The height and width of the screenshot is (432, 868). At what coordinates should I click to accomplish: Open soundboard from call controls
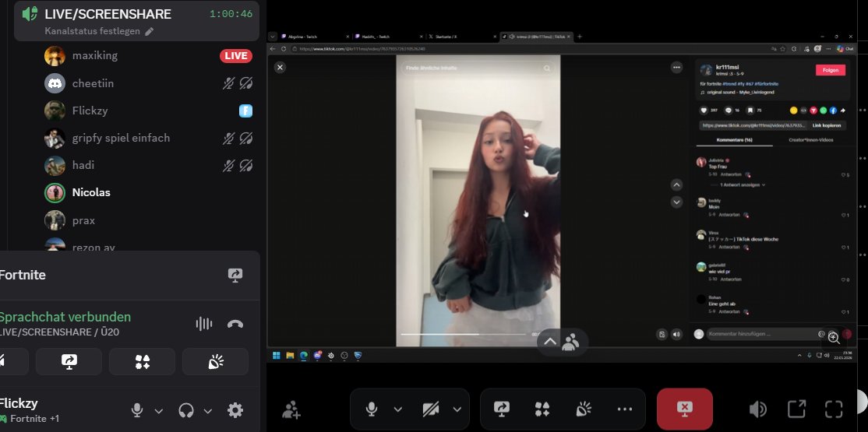click(x=584, y=409)
